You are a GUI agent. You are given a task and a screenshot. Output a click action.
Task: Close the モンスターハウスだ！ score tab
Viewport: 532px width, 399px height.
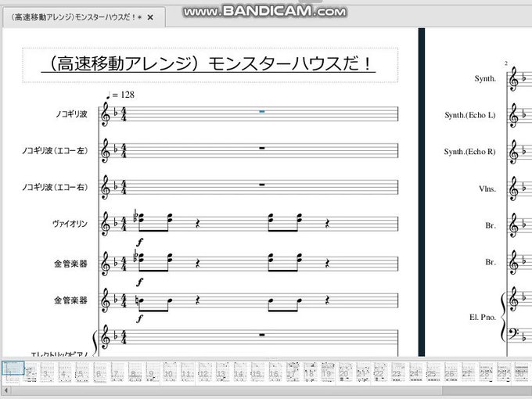tap(150, 17)
